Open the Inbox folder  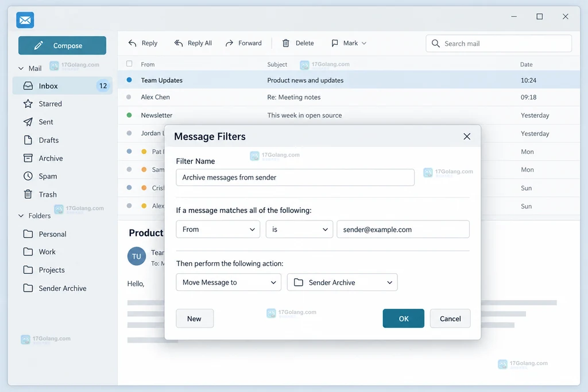click(x=62, y=86)
